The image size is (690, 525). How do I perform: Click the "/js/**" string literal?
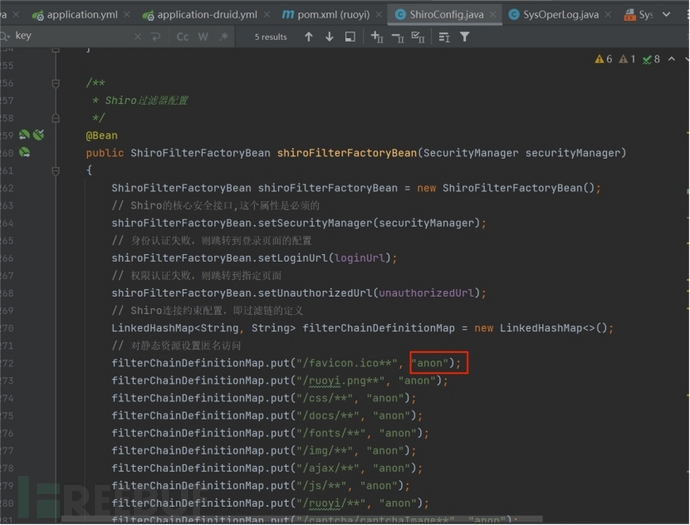(322, 486)
